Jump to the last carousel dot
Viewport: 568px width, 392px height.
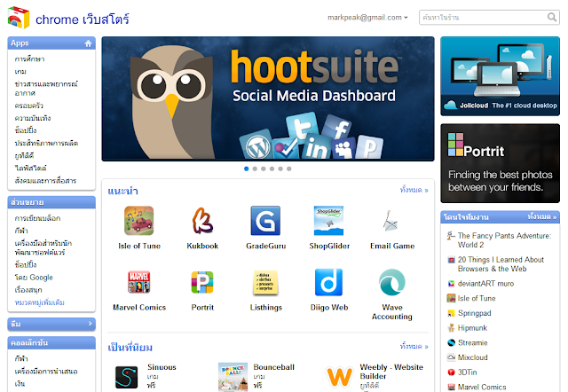click(289, 169)
